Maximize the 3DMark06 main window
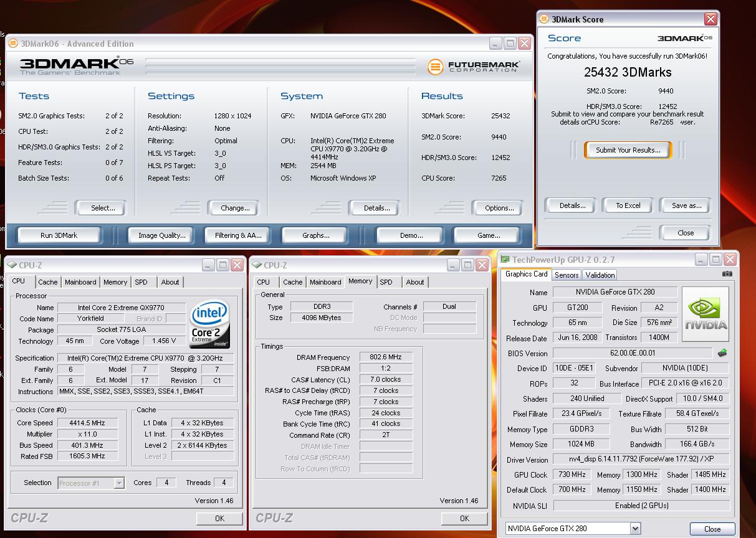Viewport: 756px width, 538px height. [x=510, y=44]
